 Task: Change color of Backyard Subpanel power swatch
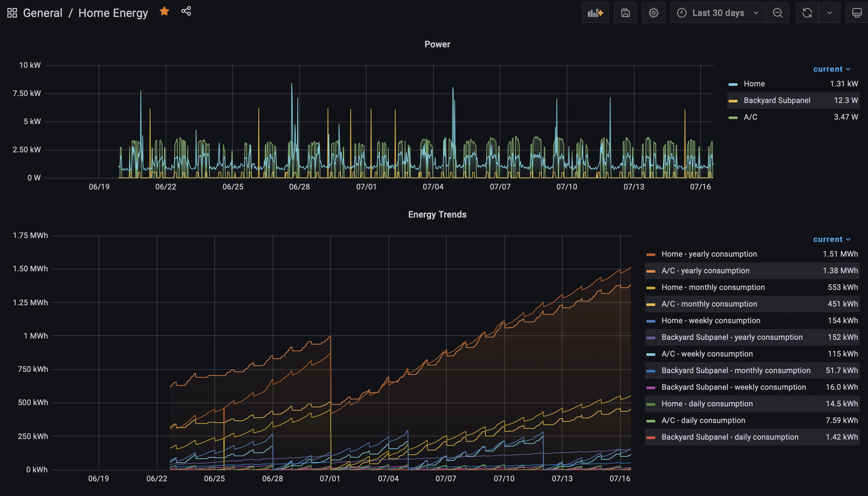pos(733,101)
